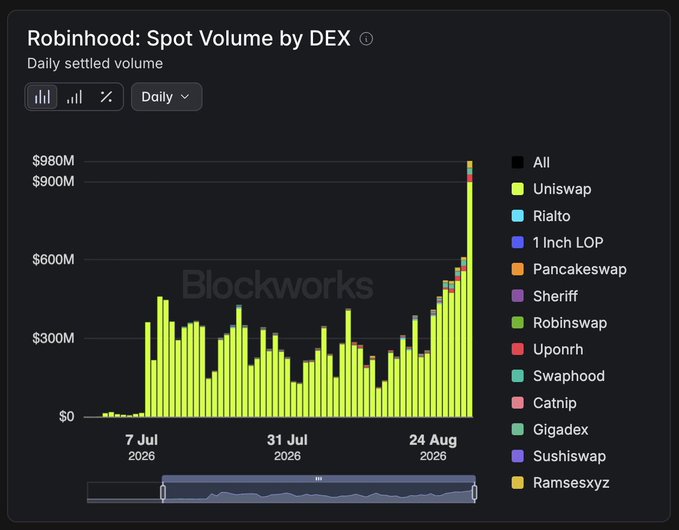Click the info icon beside the chart title
Viewport: 679px width, 530px height.
pos(366,39)
